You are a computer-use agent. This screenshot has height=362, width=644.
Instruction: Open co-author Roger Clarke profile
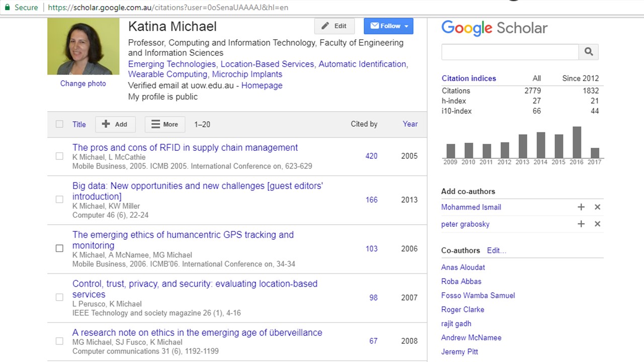coord(463,310)
